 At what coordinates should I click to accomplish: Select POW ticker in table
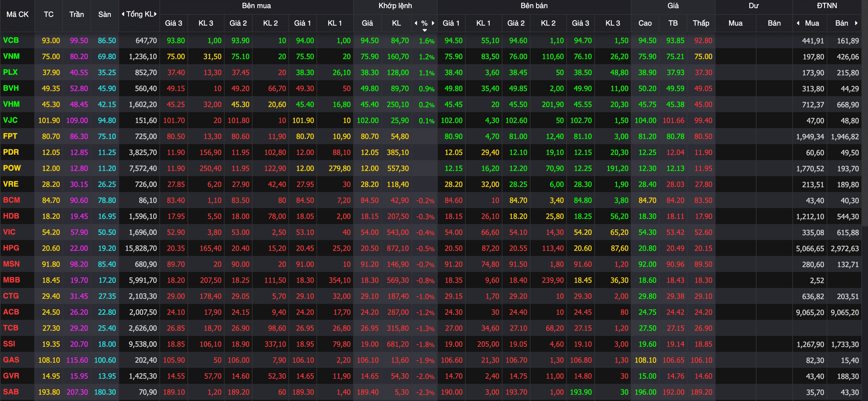[12, 168]
